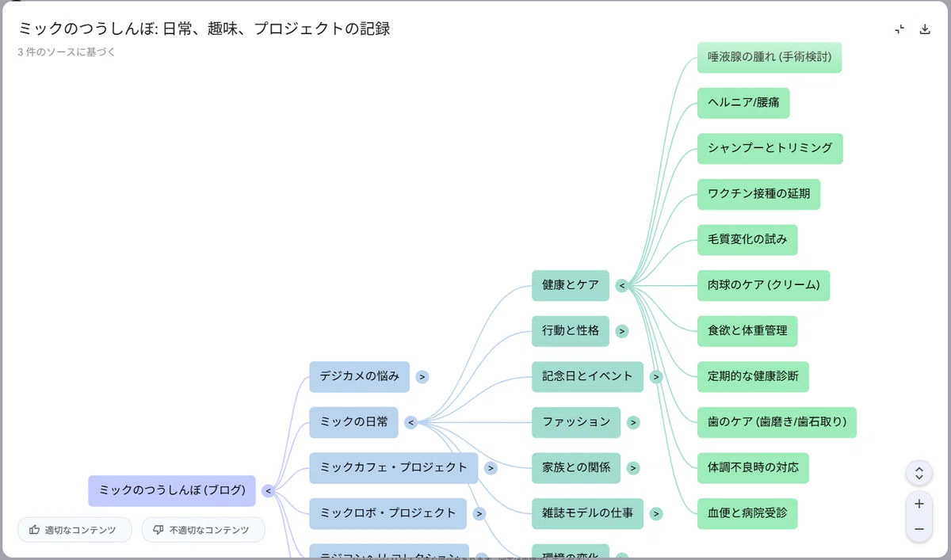Click the 3 件のソースに基づく text
This screenshot has width=951, height=560.
(67, 53)
